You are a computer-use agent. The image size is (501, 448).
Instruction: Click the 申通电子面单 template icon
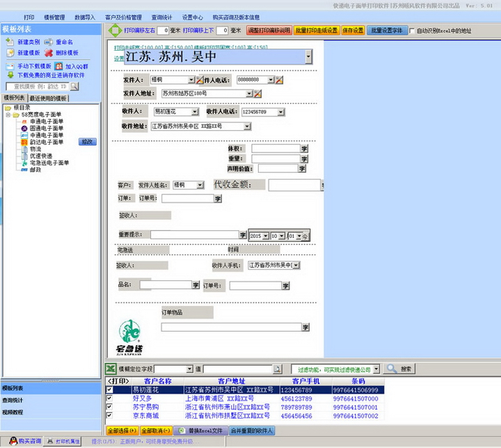24,122
